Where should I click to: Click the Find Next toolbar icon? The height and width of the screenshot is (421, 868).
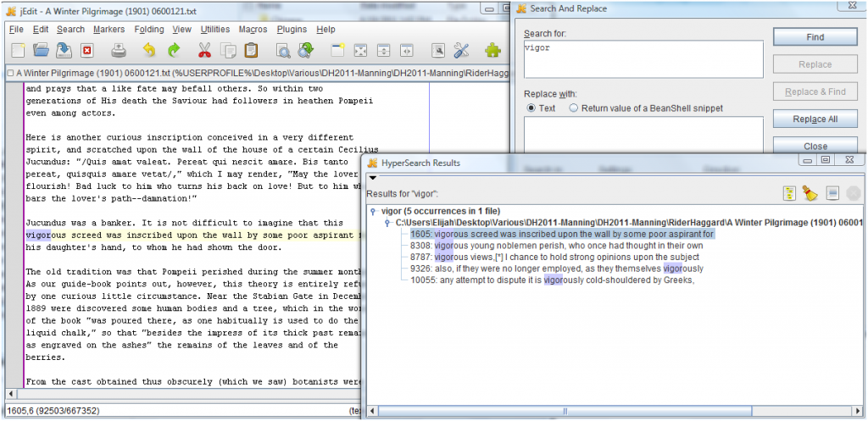pyautogui.click(x=305, y=51)
